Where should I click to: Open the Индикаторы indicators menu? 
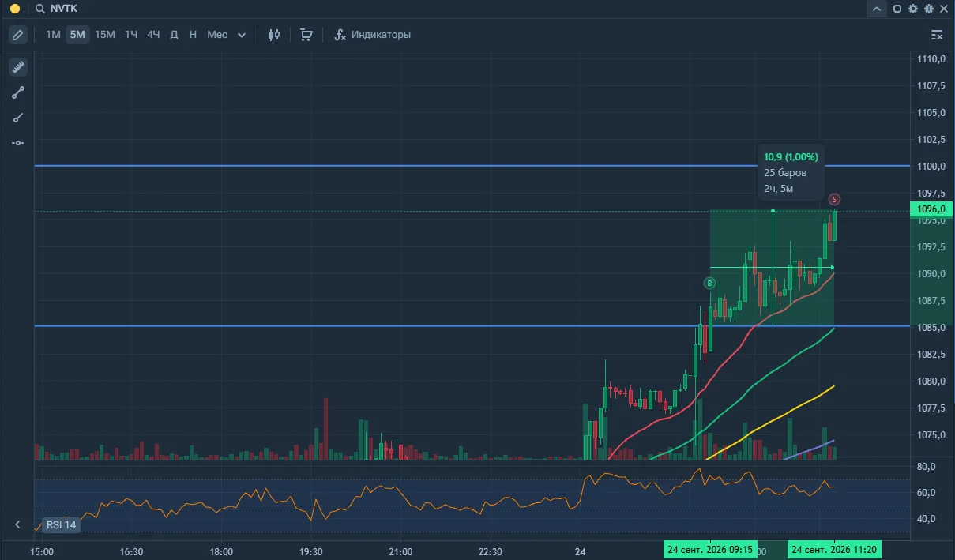coord(381,35)
